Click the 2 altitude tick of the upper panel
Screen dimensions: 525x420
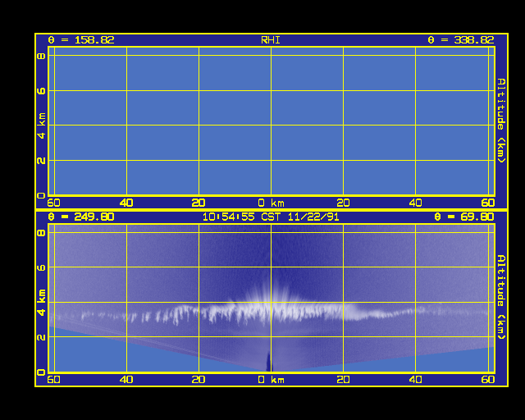pos(42,161)
